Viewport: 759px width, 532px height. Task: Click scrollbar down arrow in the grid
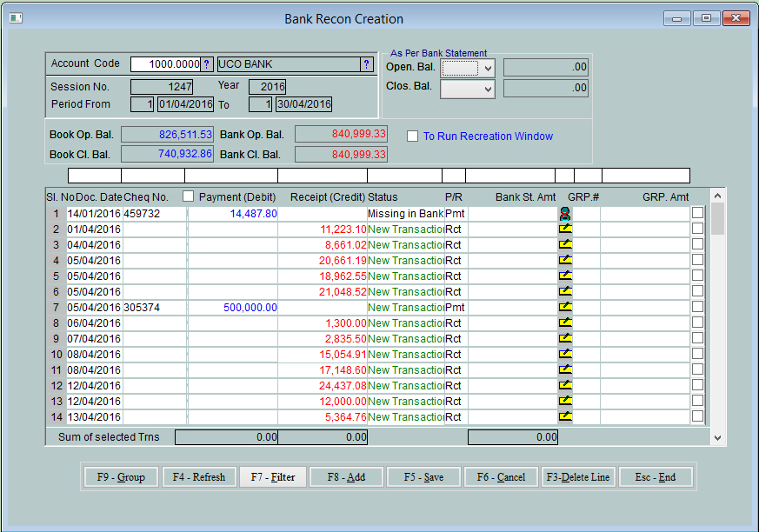coord(717,438)
